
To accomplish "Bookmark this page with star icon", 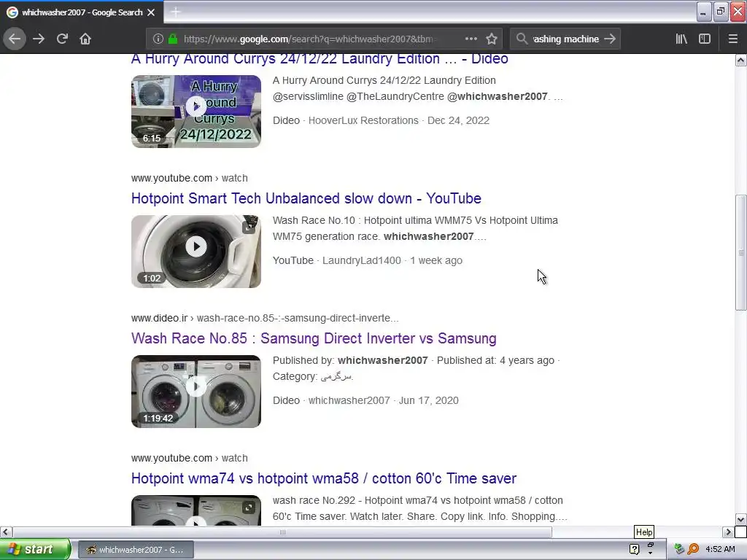I will coord(492,39).
